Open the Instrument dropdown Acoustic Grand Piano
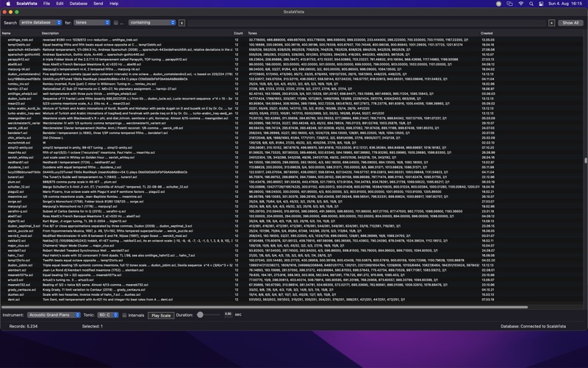Screen dimensions: 588x368 54,315
